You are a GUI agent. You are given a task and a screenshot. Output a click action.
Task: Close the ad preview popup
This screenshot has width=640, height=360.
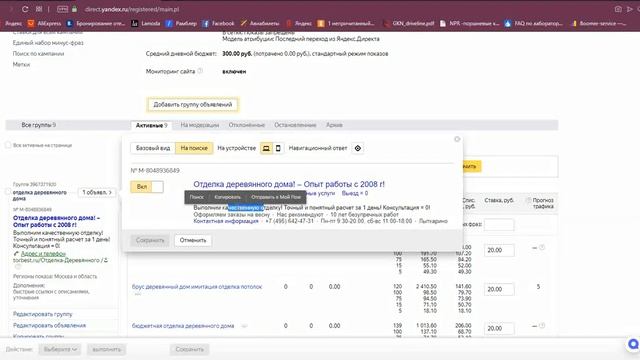tap(457, 139)
